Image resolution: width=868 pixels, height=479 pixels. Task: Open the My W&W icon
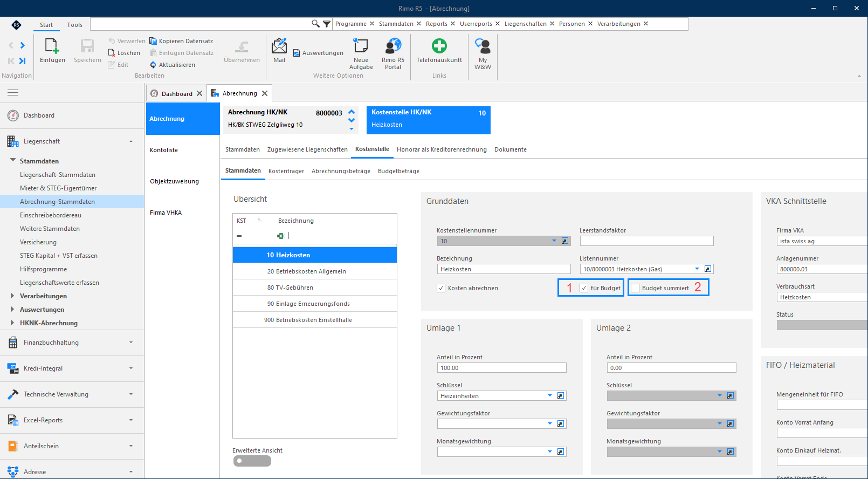click(x=483, y=46)
